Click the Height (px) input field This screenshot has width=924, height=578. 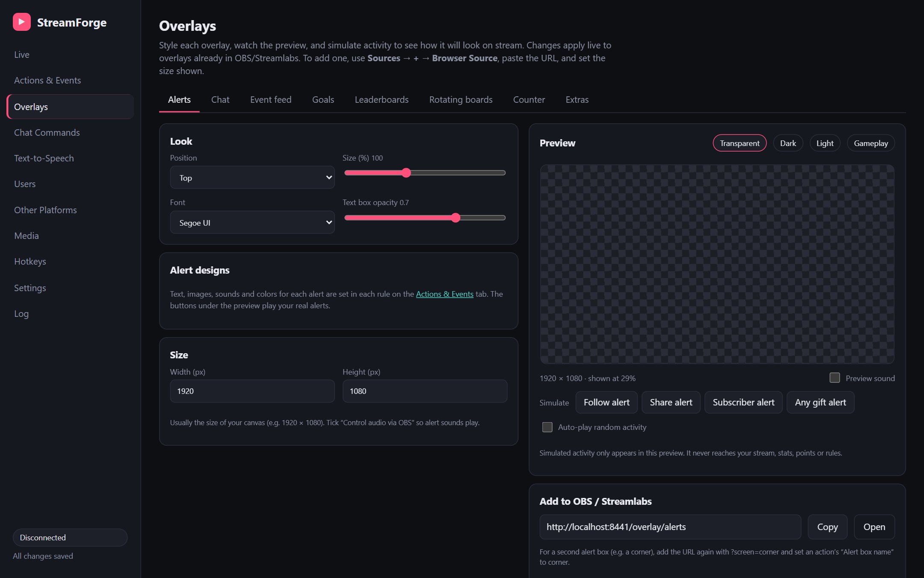pyautogui.click(x=425, y=391)
